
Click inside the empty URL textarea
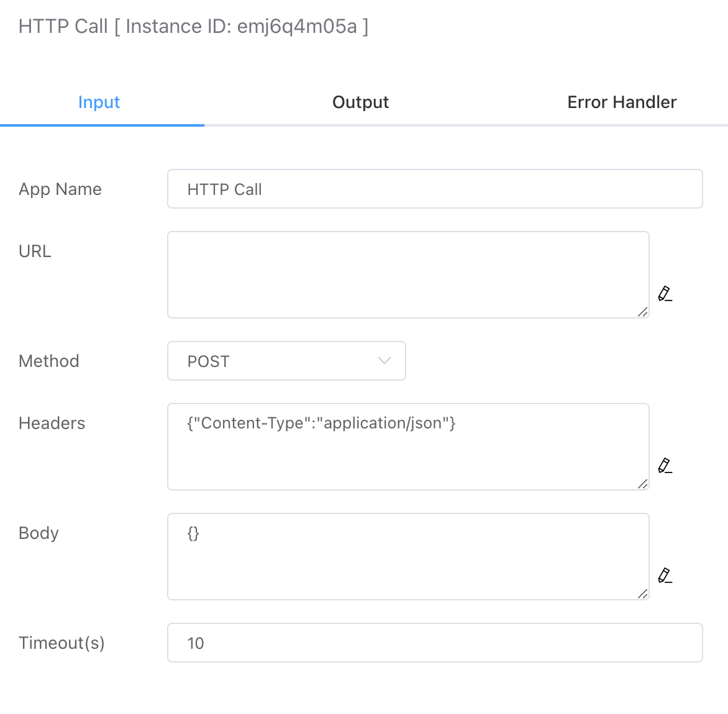coord(408,275)
